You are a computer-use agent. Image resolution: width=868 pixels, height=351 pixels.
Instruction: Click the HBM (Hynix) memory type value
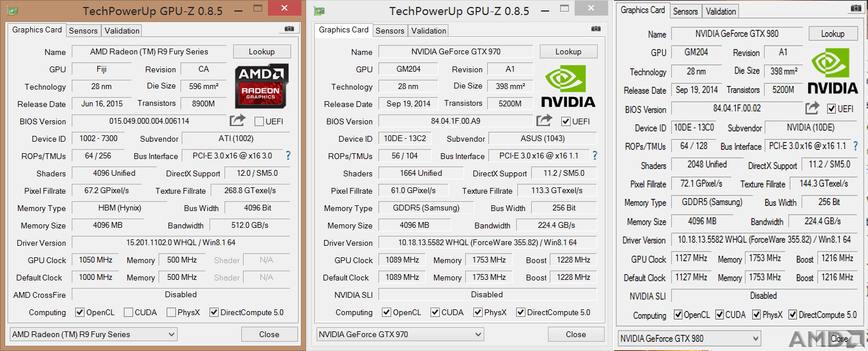pyautogui.click(x=120, y=208)
